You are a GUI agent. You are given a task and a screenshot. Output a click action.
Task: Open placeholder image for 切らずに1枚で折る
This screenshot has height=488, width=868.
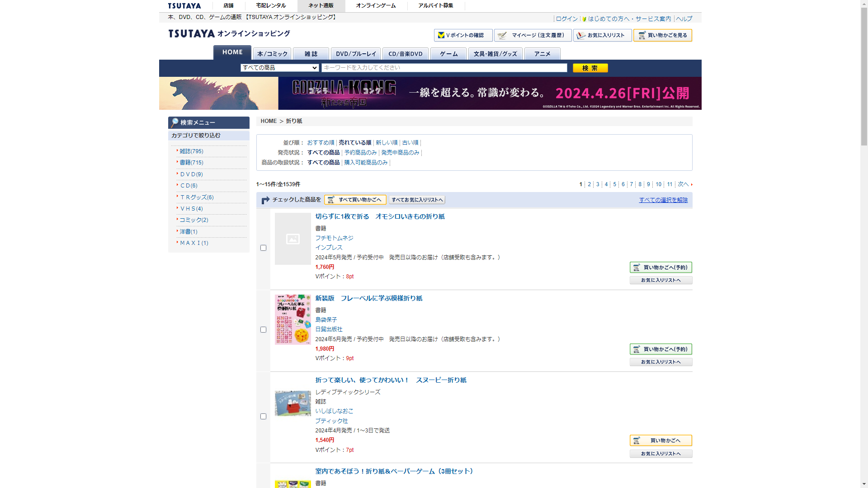[293, 239]
